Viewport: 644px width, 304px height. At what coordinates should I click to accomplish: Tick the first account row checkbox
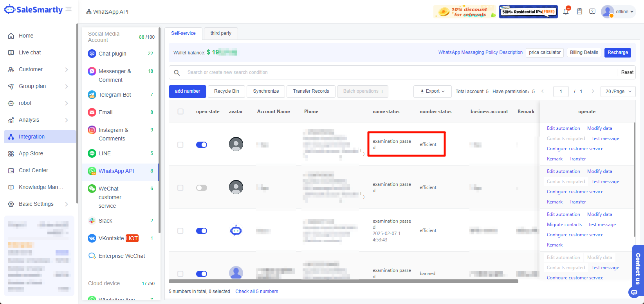coord(180,145)
